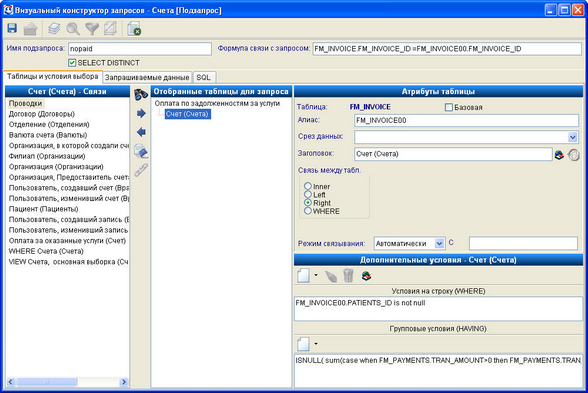Open dropdown arrow next to HAVING page icon
This screenshot has height=393, width=588.
point(316,344)
